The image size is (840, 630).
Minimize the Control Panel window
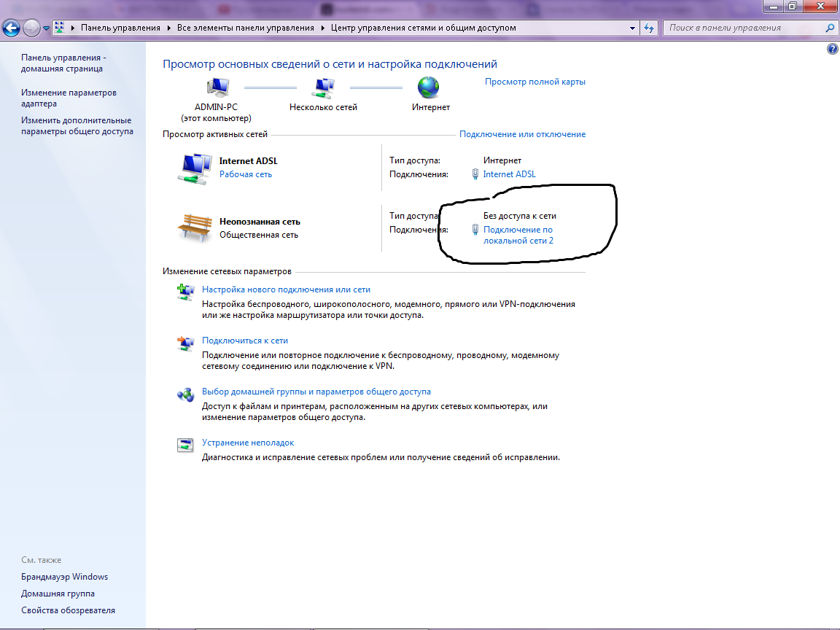(774, 7)
